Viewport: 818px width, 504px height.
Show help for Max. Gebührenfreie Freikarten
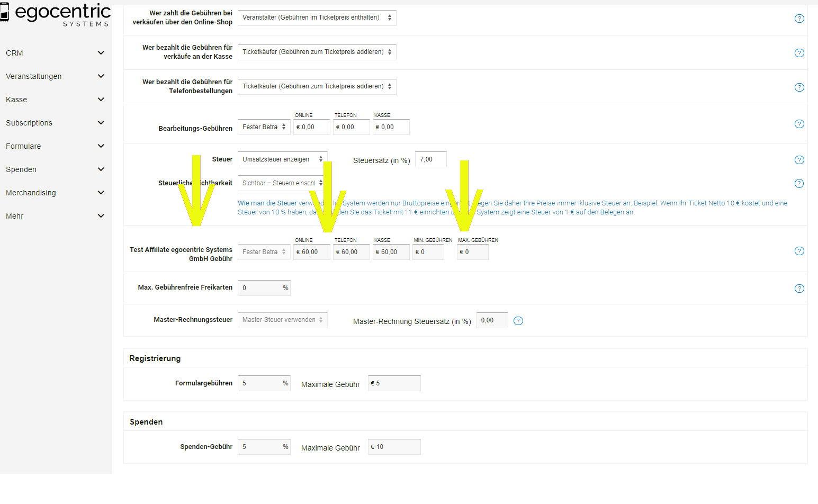(x=799, y=289)
